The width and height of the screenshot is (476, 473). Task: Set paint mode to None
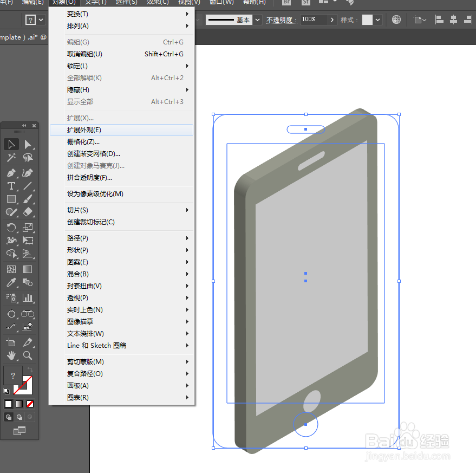[30, 404]
